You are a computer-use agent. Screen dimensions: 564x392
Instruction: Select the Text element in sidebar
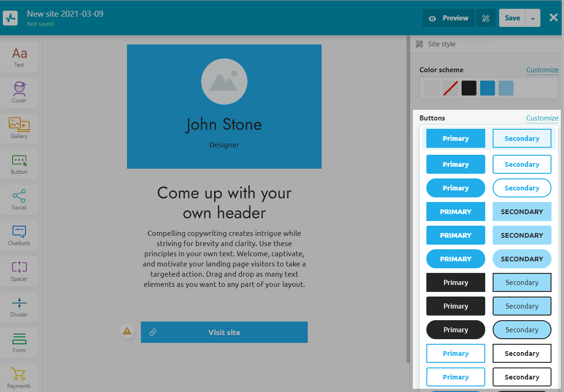[x=19, y=57]
